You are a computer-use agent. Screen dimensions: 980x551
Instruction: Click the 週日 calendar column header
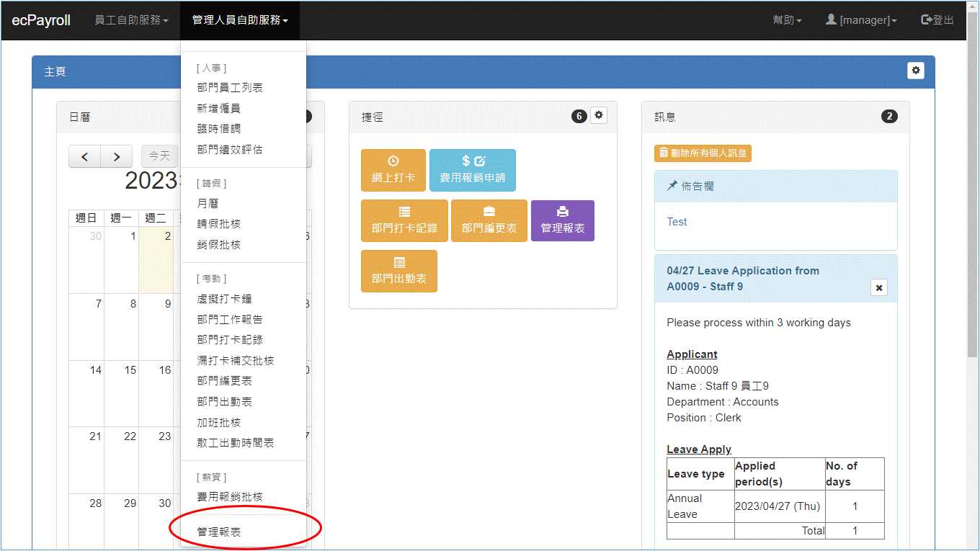click(x=86, y=218)
